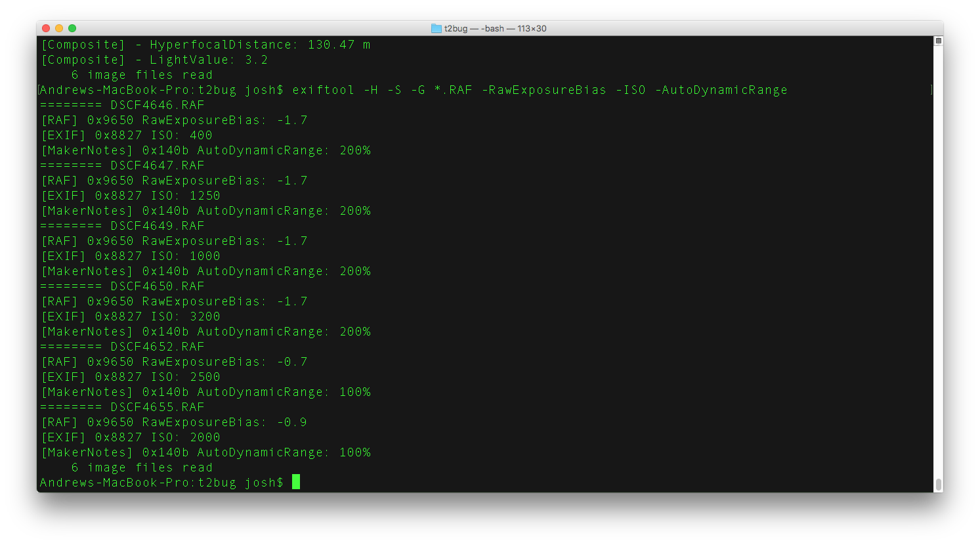Click the '[EXIF] 0x8827 ISO: 400' line
Screen dimensions: 980x545
[x=127, y=135]
